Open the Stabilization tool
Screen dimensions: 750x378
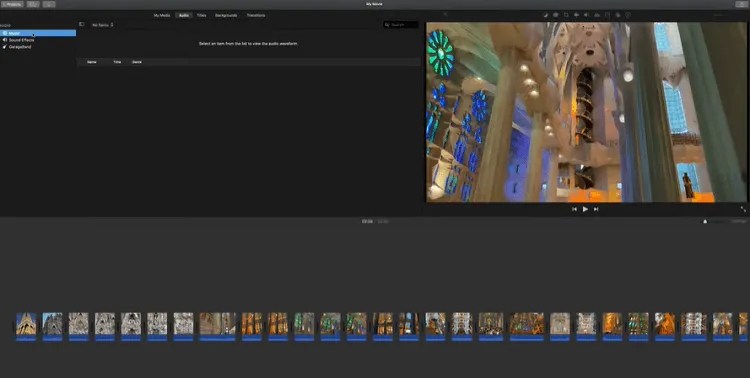[x=576, y=15]
